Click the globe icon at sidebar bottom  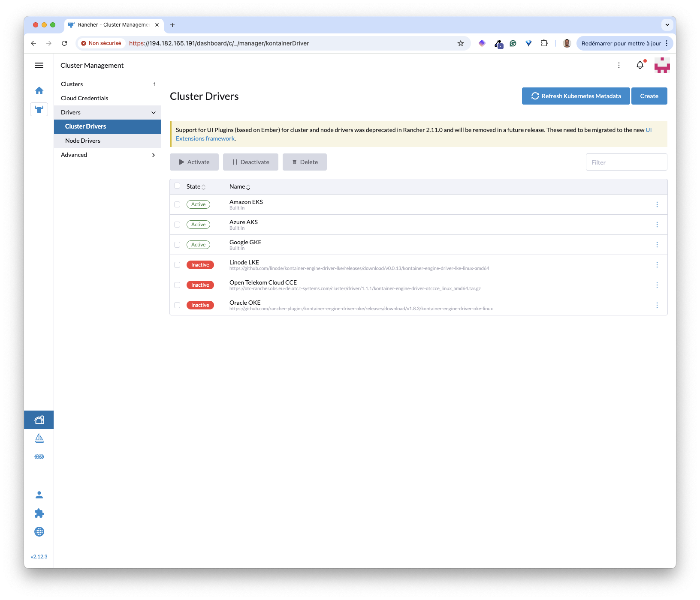(39, 531)
